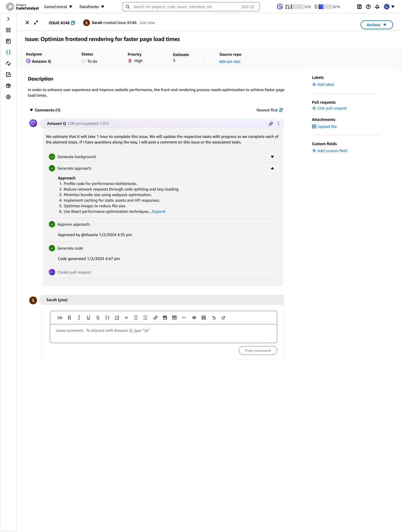Open GameCentral space menu
Viewport: 402px width, 532px height.
[58, 7]
